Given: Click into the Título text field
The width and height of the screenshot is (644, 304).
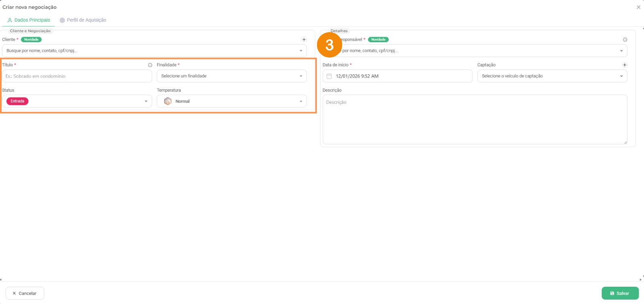Looking at the screenshot, I should click(x=76, y=76).
